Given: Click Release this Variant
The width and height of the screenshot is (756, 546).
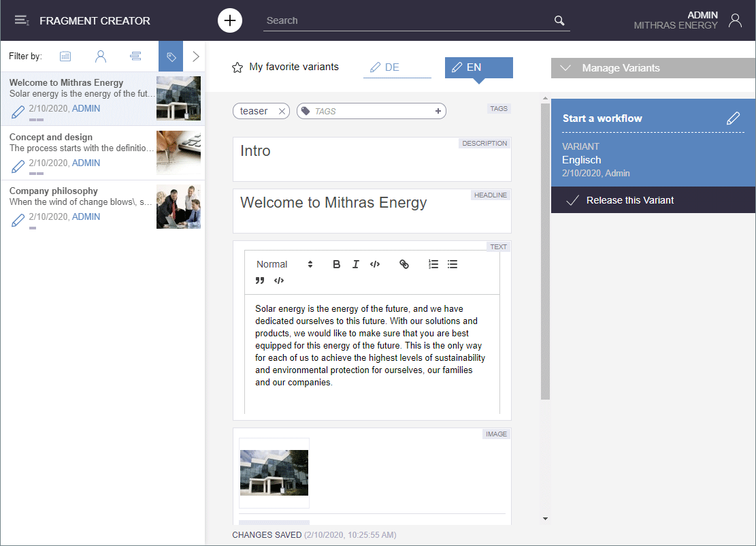Looking at the screenshot, I should pos(653,200).
